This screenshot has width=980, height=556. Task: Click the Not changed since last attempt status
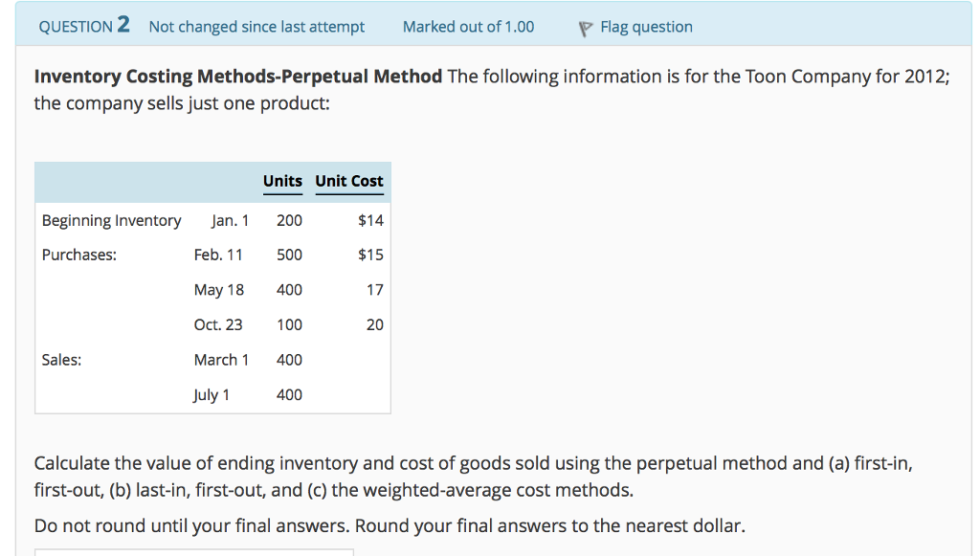(x=256, y=27)
